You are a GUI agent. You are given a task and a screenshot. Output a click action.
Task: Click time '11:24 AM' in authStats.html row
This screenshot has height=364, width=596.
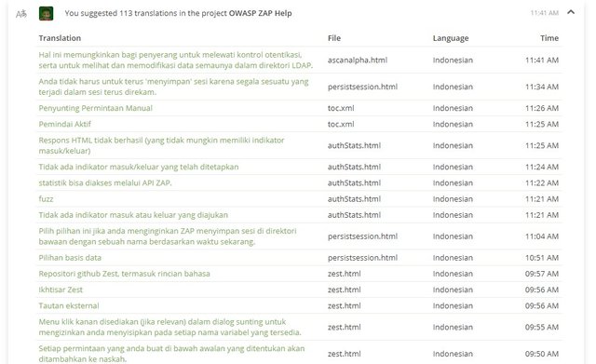click(542, 167)
